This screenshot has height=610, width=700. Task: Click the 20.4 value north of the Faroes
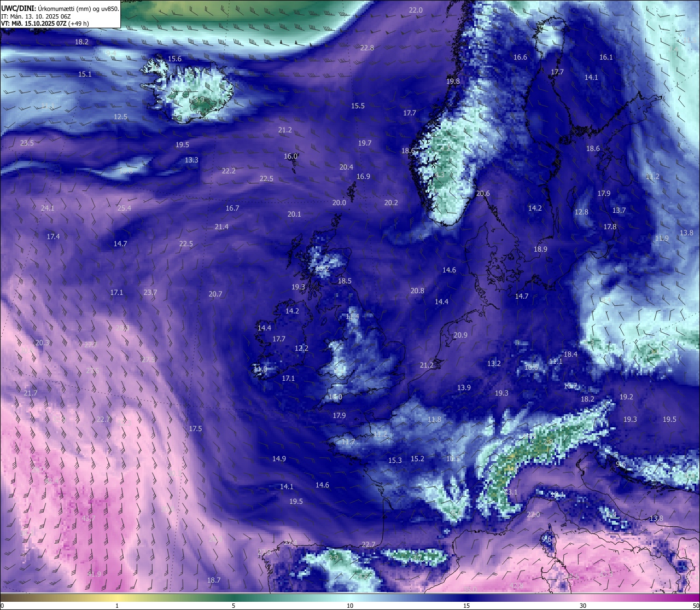[x=346, y=167]
